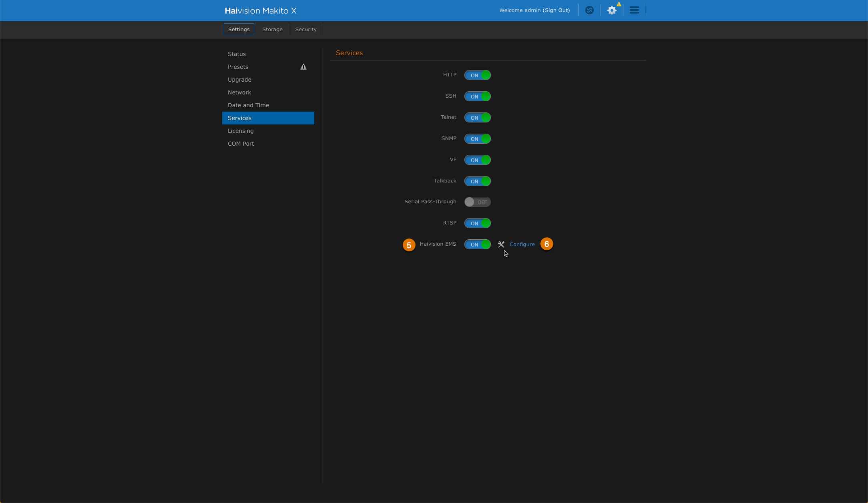
Task: Click the orange callout badge 6
Action: pyautogui.click(x=546, y=244)
